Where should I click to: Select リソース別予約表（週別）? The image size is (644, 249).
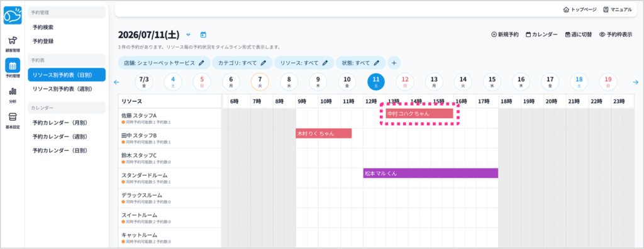click(67, 89)
